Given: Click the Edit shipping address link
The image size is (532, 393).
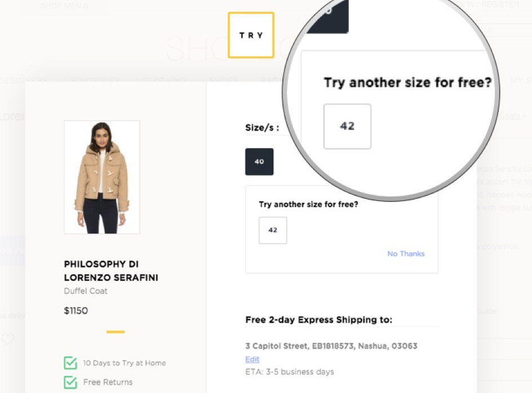Looking at the screenshot, I should (252, 359).
